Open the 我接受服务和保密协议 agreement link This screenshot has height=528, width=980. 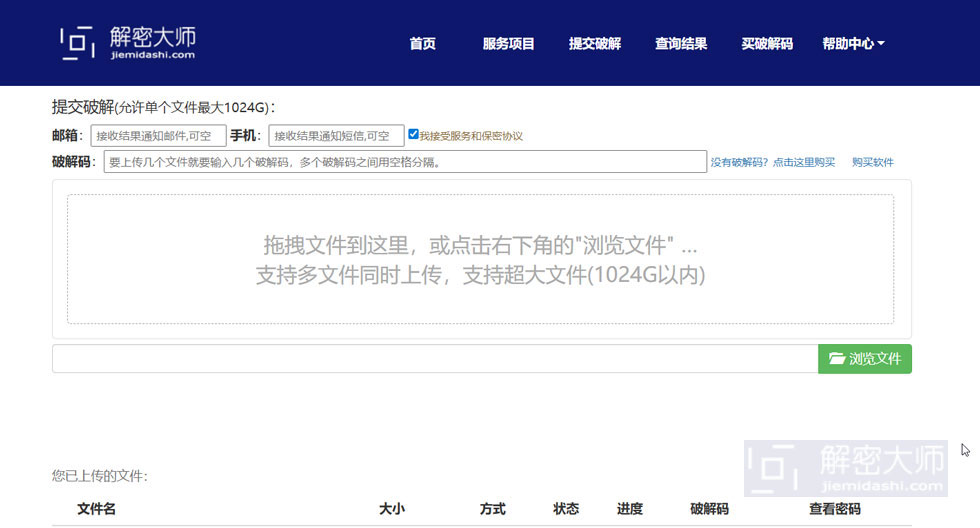pos(471,136)
